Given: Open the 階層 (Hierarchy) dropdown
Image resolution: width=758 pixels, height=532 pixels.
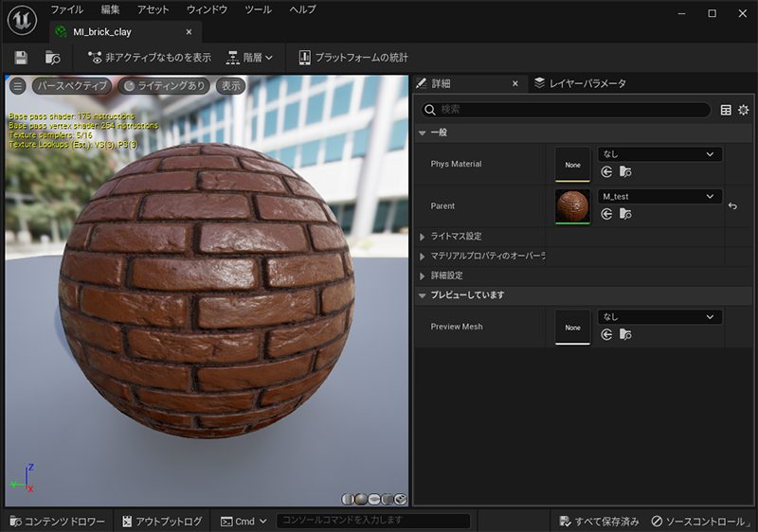Looking at the screenshot, I should point(250,58).
